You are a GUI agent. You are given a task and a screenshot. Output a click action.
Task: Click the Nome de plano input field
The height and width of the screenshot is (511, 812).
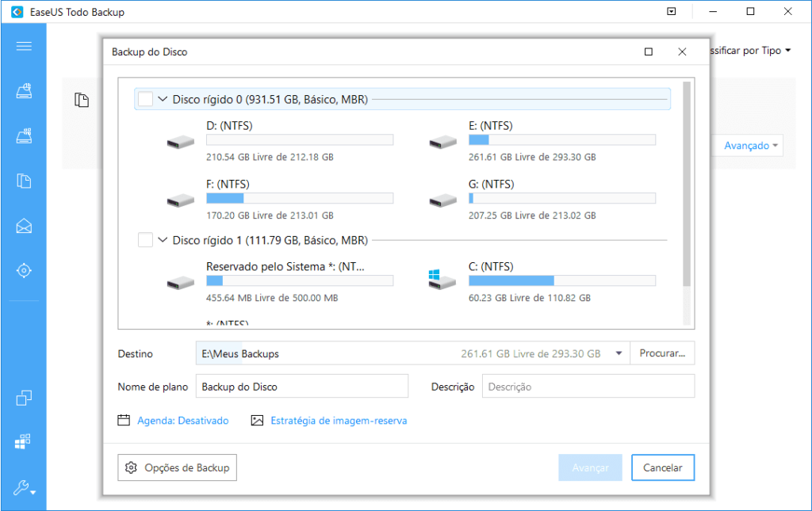(302, 387)
